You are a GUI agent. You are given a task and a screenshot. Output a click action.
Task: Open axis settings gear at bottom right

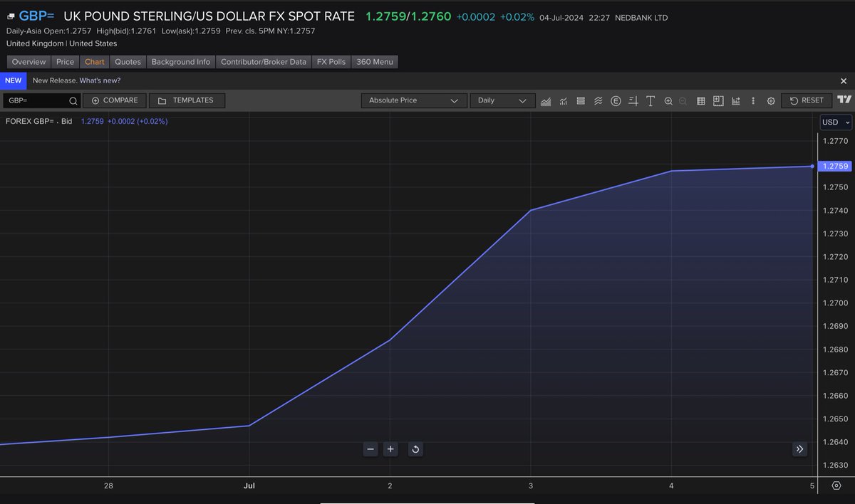tap(836, 486)
